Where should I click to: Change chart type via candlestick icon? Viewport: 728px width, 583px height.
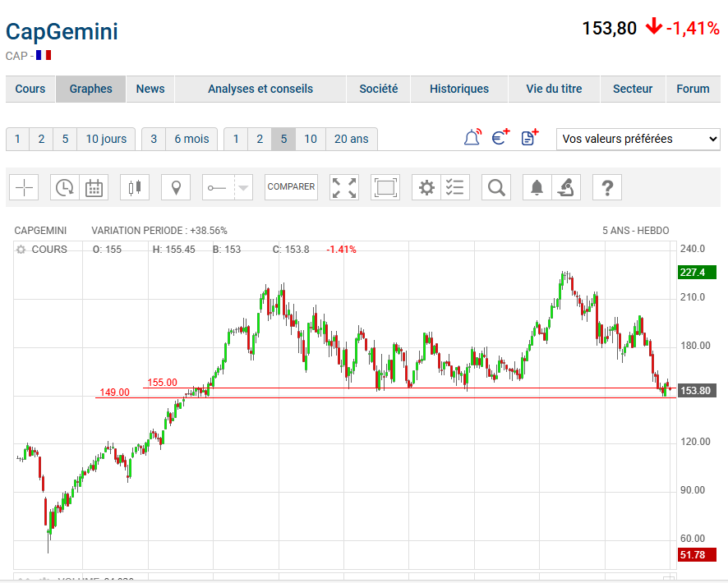135,188
